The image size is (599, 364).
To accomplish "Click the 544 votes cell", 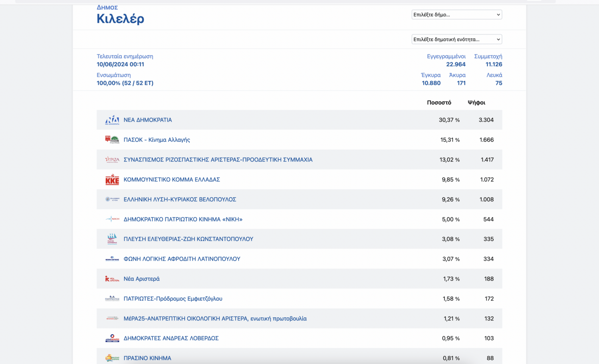I will coord(488,219).
